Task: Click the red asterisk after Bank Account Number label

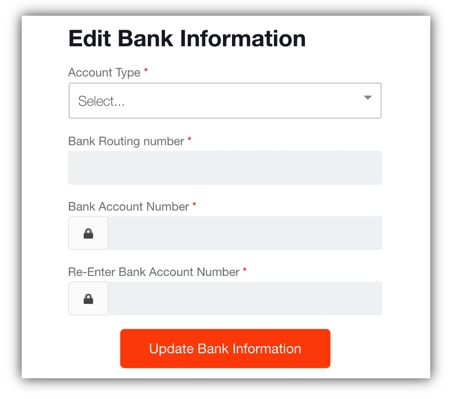Action: tap(194, 204)
